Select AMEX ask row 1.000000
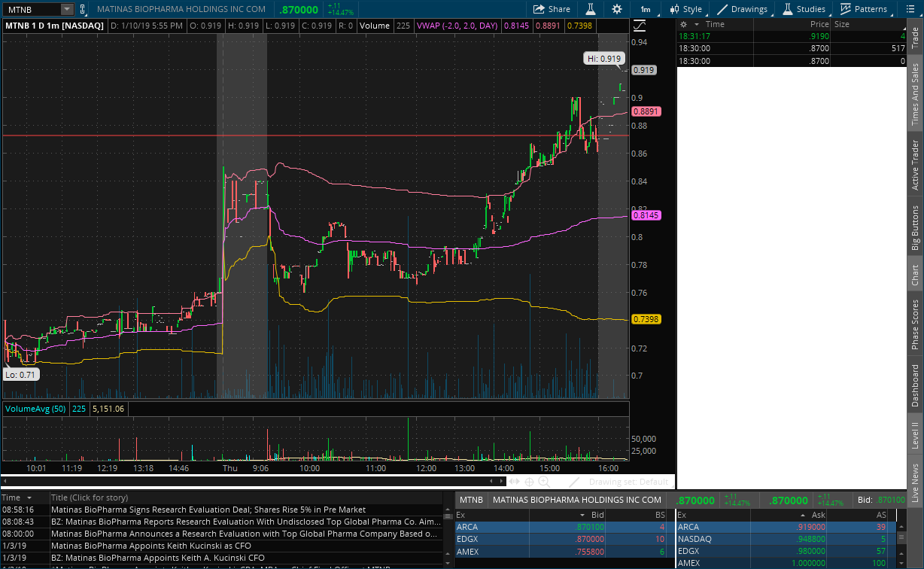The width and height of the screenshot is (924, 569). pos(786,563)
